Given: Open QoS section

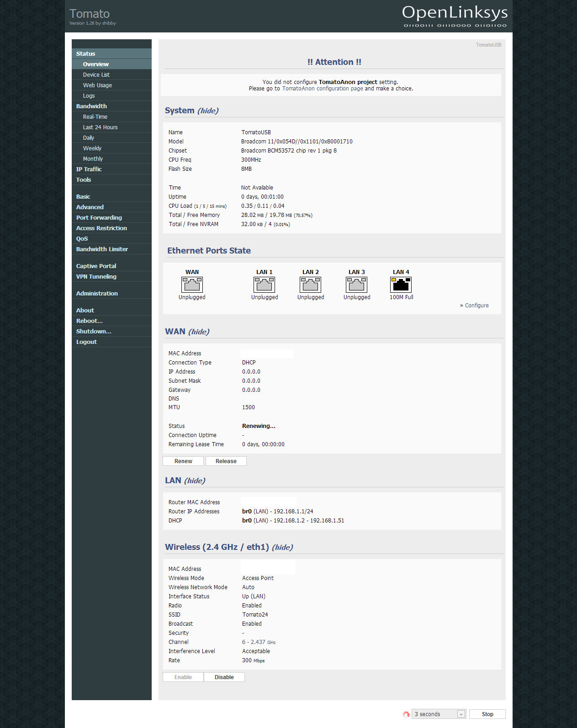Looking at the screenshot, I should click(111, 238).
